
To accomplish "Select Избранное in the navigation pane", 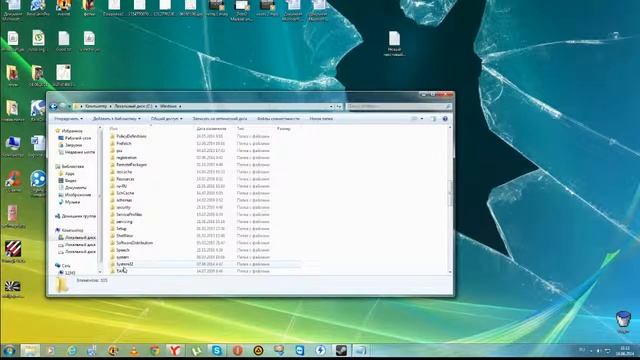I will [x=72, y=131].
